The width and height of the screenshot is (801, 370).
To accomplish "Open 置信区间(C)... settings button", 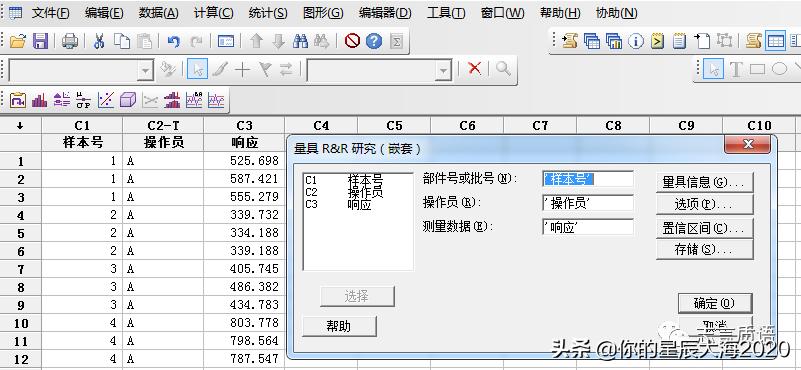I will tap(704, 228).
